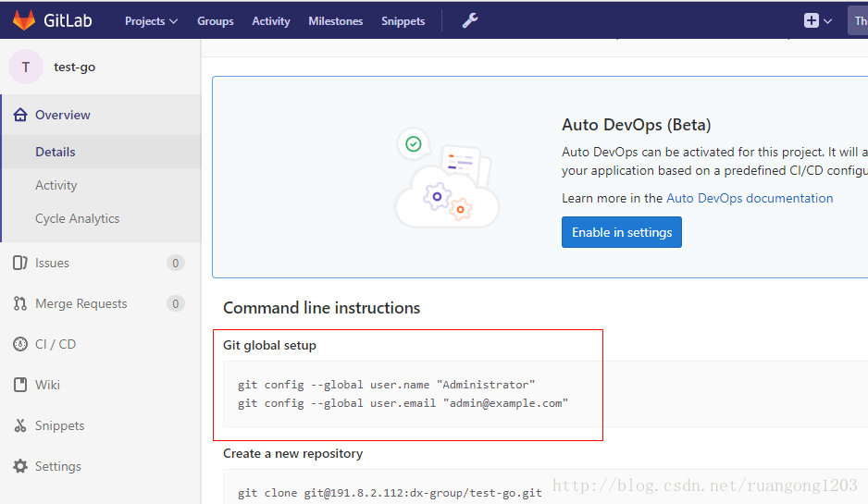The height and width of the screenshot is (504, 868).
Task: Click the Merge Requests icon
Action: tap(20, 303)
